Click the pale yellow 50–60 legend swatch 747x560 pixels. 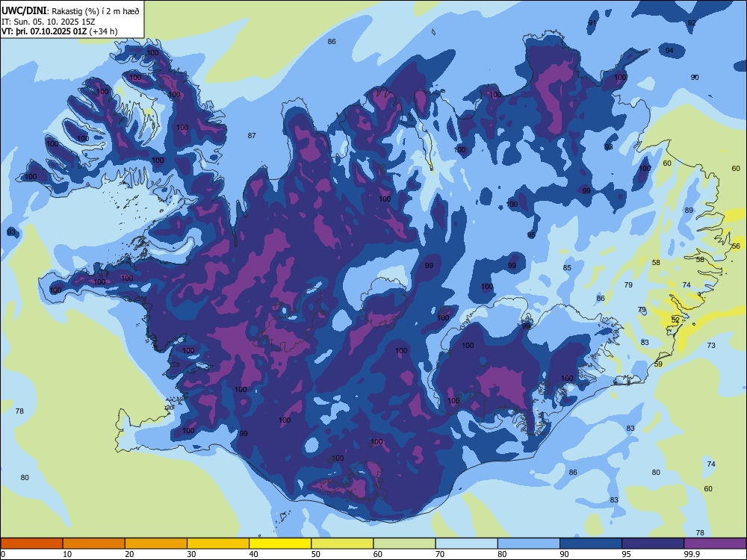343,544
